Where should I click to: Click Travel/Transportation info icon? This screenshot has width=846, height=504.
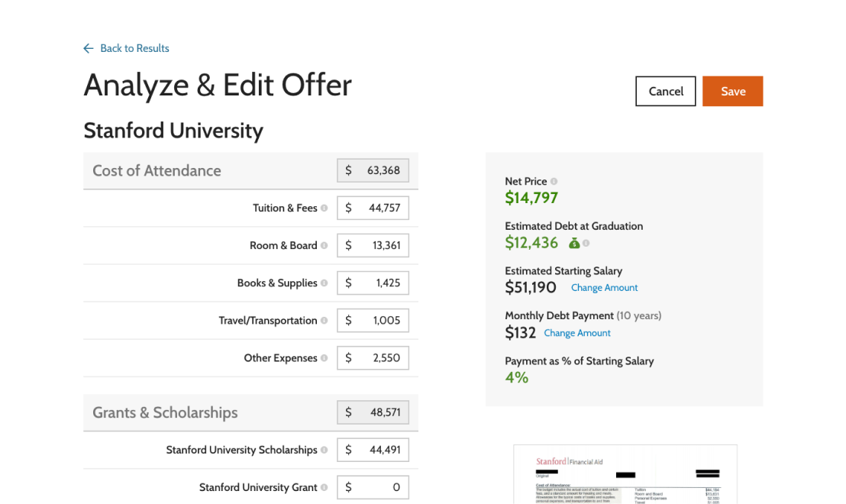pyautogui.click(x=325, y=321)
